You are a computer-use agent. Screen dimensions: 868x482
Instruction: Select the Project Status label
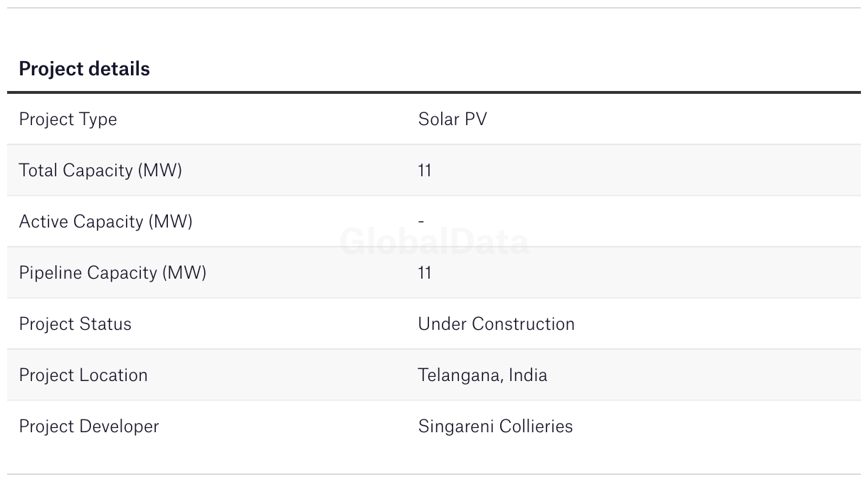click(75, 324)
